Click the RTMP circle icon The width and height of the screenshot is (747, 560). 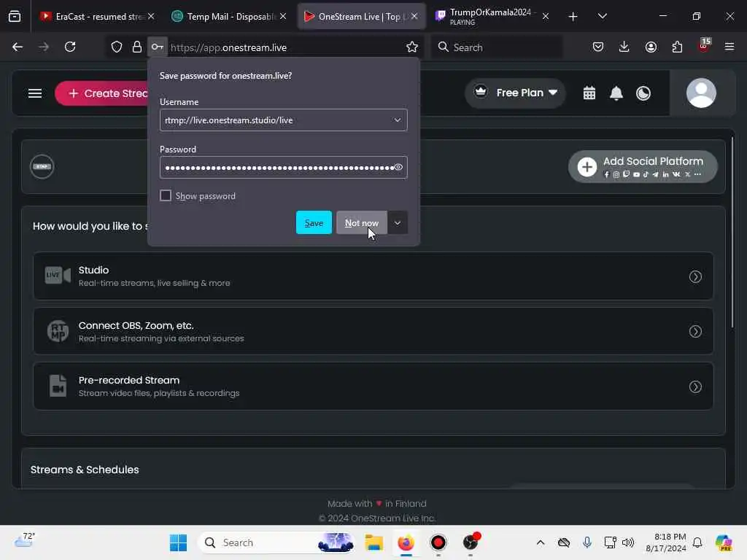42,167
